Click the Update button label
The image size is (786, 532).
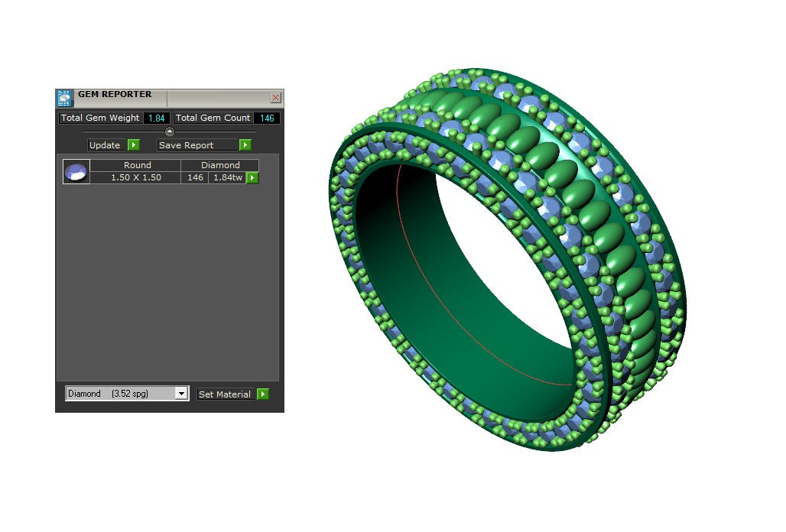coord(106,145)
